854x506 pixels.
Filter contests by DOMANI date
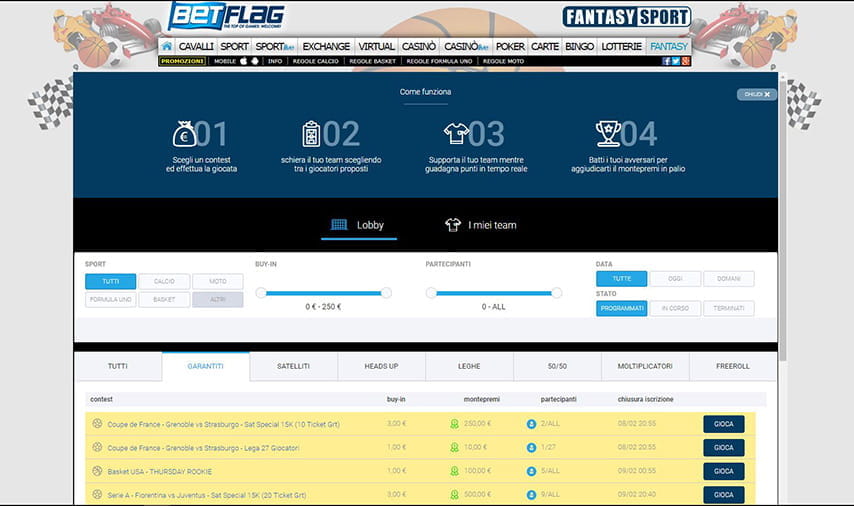729,278
